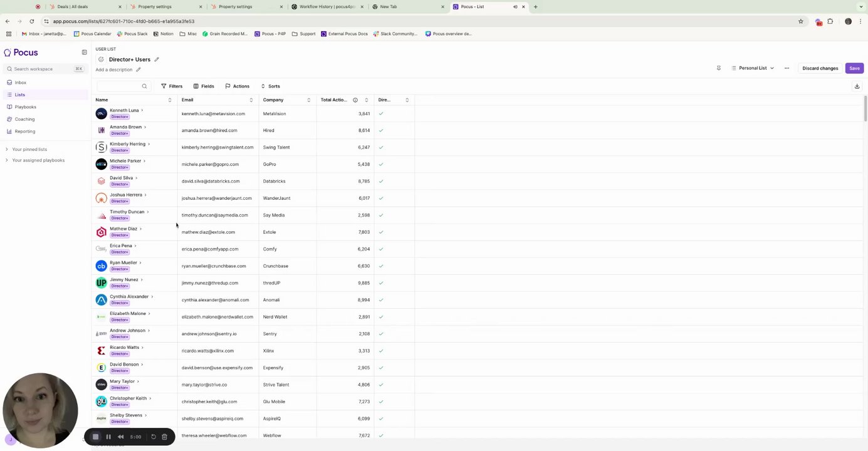Open the Actions menu
This screenshot has height=451, width=868.
pyautogui.click(x=237, y=86)
